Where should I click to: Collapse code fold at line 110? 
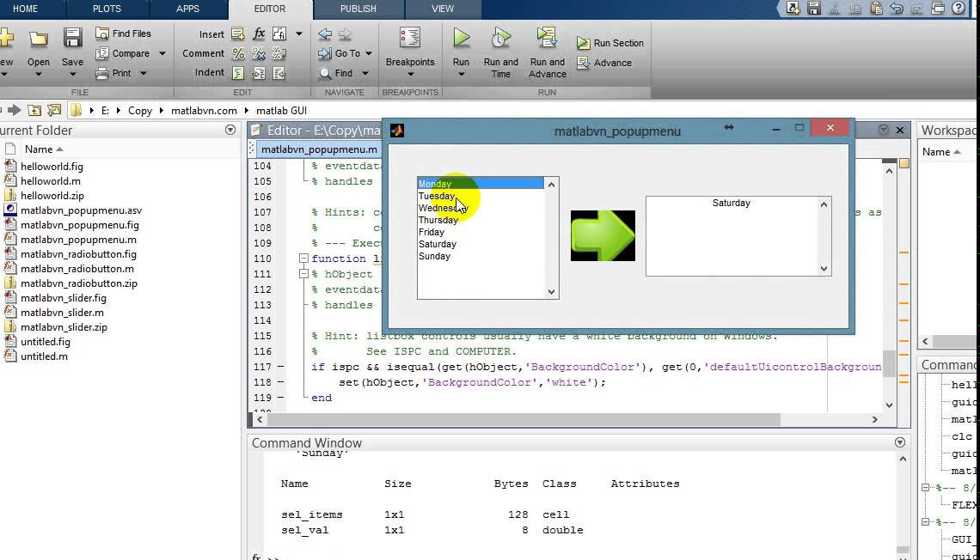pyautogui.click(x=303, y=258)
